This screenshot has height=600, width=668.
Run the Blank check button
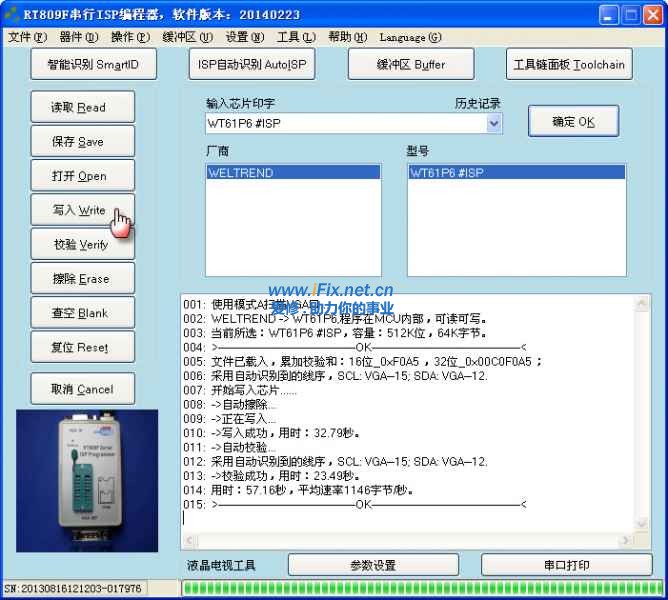[x=80, y=313]
